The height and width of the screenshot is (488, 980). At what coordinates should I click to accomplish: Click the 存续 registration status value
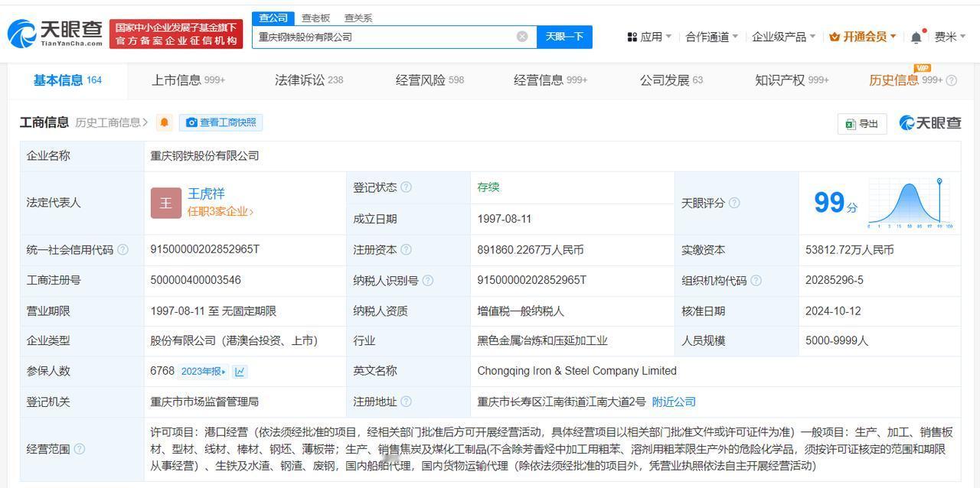(488, 187)
